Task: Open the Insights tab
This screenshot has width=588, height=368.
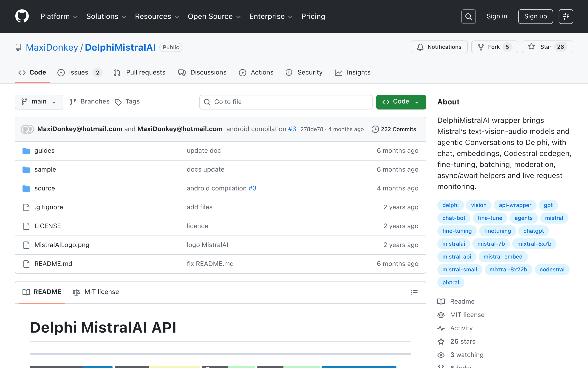Action: click(353, 72)
